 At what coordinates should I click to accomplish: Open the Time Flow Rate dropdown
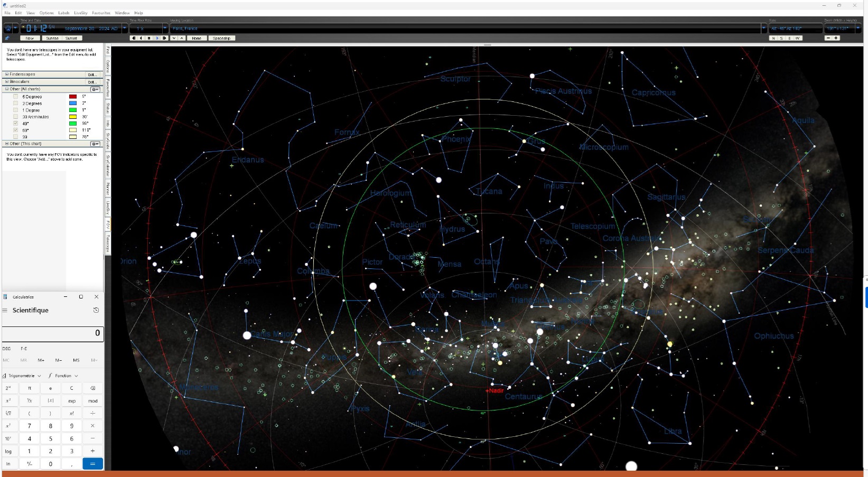pyautogui.click(x=165, y=29)
